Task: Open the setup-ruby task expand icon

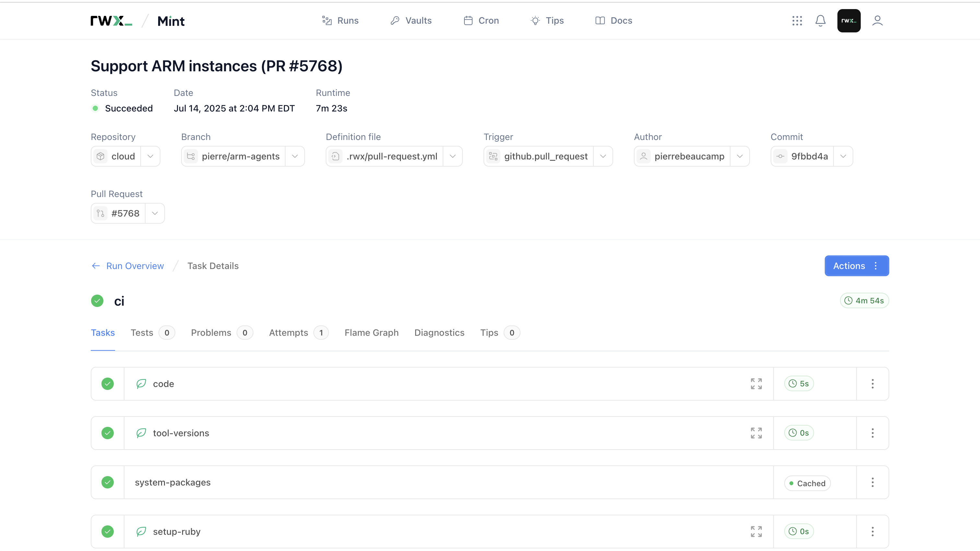Action: click(x=756, y=531)
